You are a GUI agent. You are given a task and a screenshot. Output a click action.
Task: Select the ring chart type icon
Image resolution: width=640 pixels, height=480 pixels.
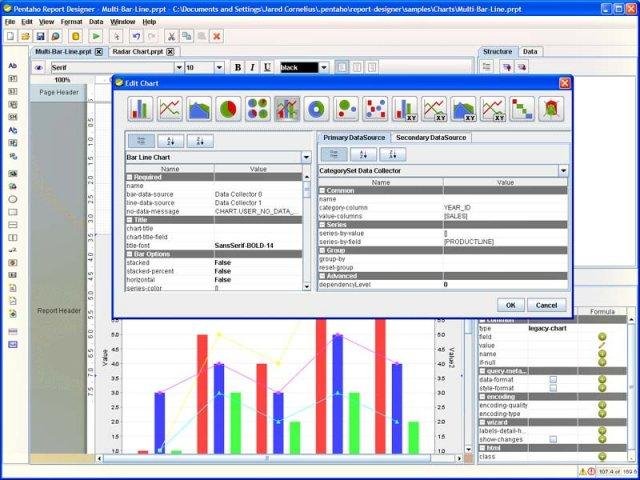point(317,109)
